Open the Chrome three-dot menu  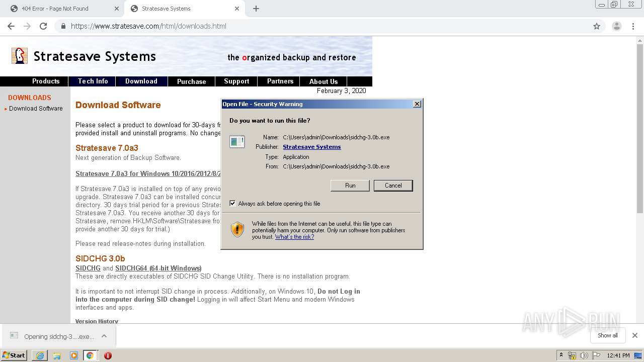[633, 26]
